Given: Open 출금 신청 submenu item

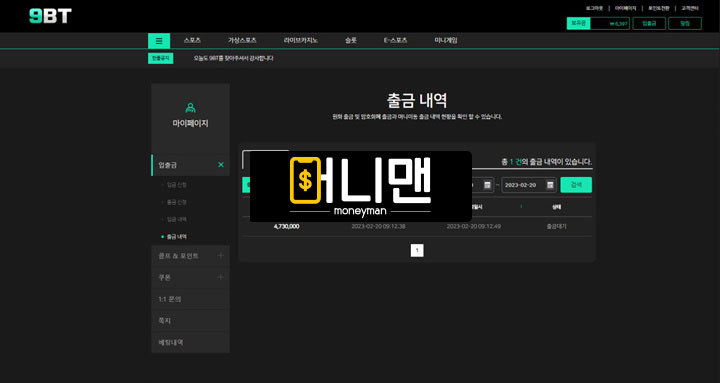Looking at the screenshot, I should (x=176, y=202).
